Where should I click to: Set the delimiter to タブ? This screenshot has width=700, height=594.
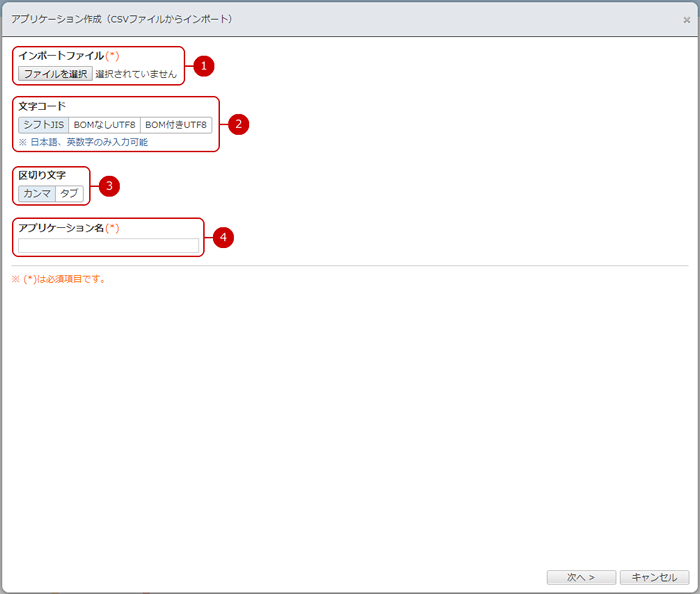[x=70, y=194]
